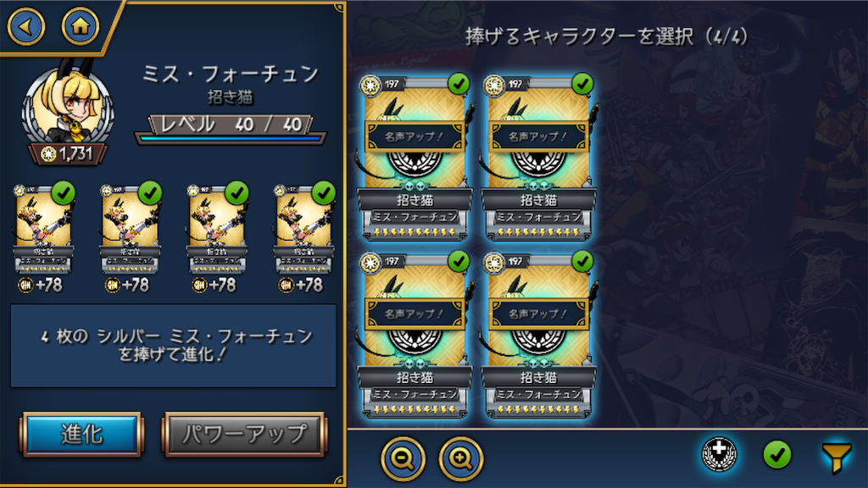Select the 進化 button
Screen dimensions: 868x488
click(x=82, y=435)
